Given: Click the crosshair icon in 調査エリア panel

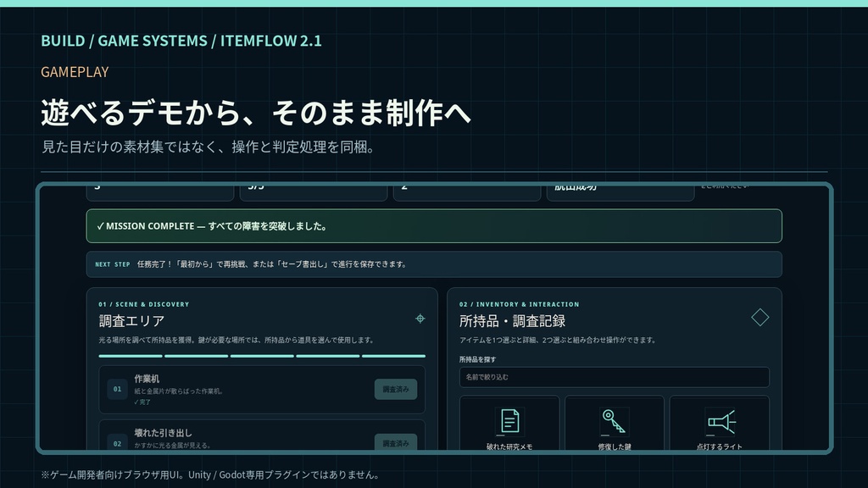Looking at the screenshot, I should (420, 319).
